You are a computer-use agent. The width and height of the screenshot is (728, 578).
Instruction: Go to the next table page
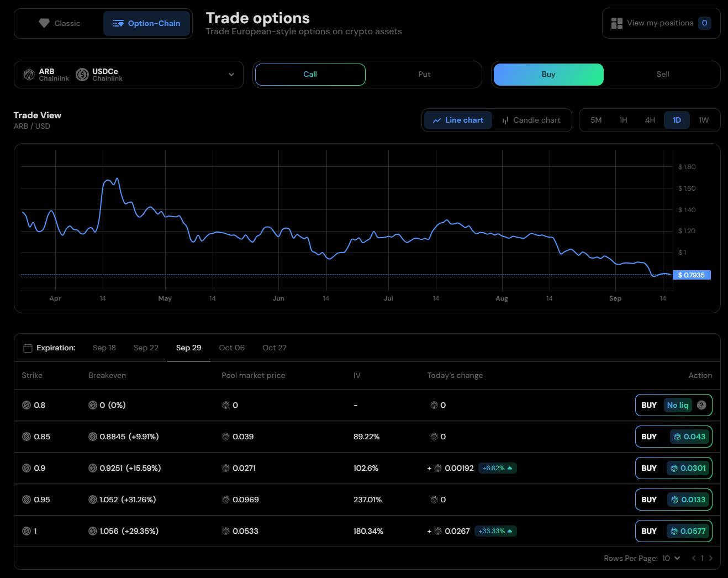pos(711,558)
